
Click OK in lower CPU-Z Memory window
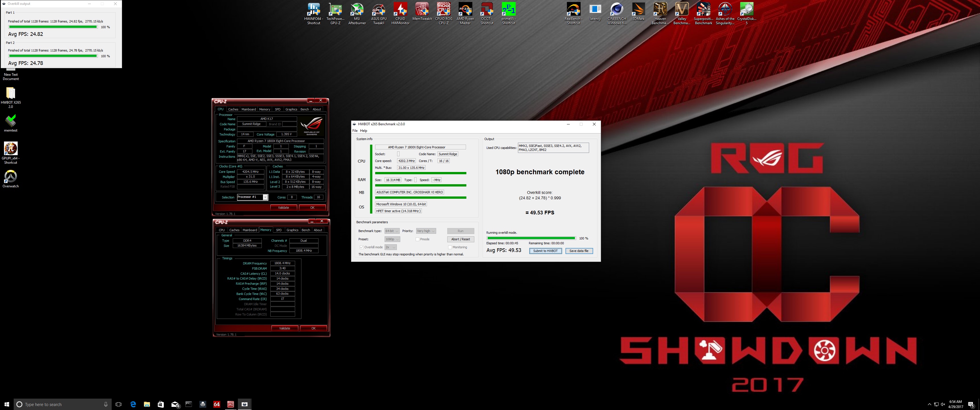pyautogui.click(x=313, y=328)
